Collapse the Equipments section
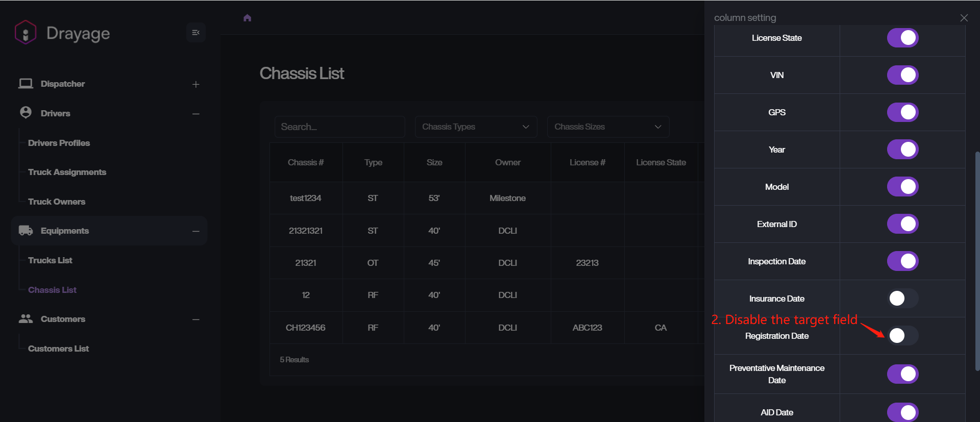 point(195,231)
